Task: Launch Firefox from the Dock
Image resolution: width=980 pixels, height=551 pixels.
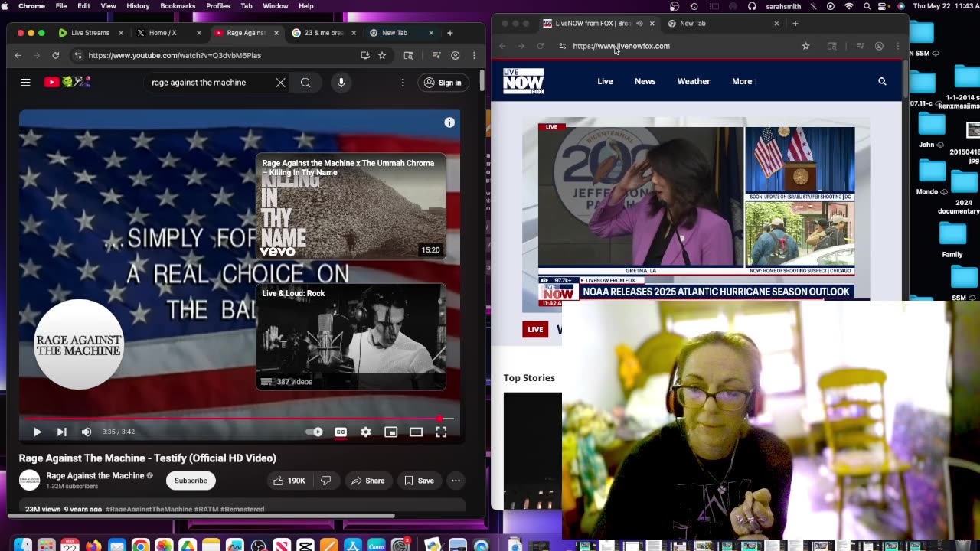Action: pyautogui.click(x=93, y=545)
